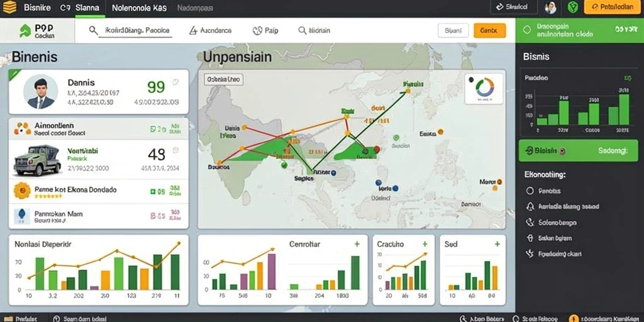Click the orange sun gear icon
Screen dimensions: 644x322
click(x=22, y=191)
